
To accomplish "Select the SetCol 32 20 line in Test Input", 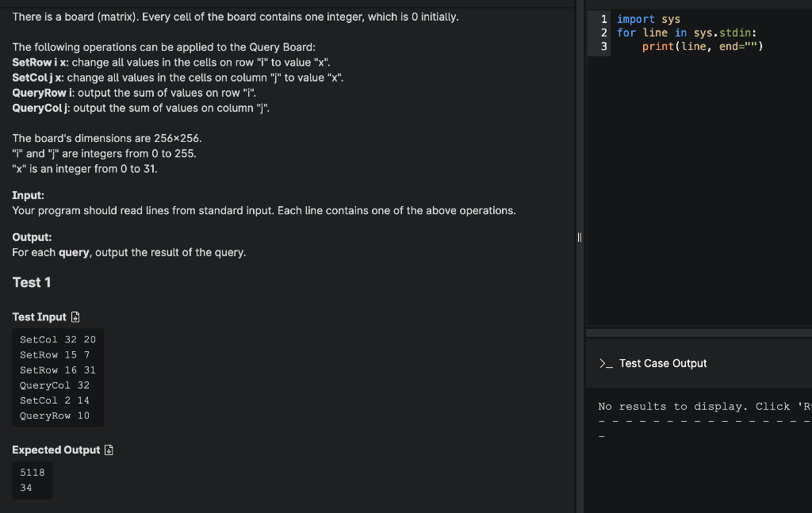I will (x=57, y=339).
